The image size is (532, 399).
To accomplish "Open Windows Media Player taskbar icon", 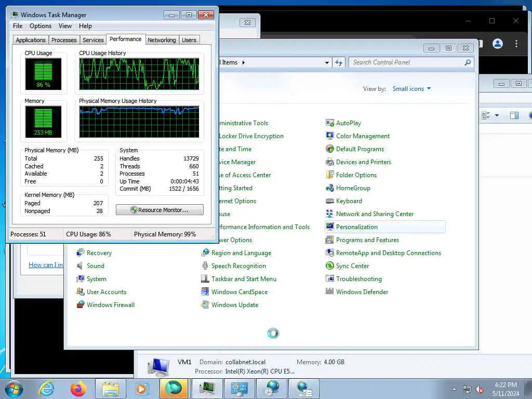I will pos(141,389).
